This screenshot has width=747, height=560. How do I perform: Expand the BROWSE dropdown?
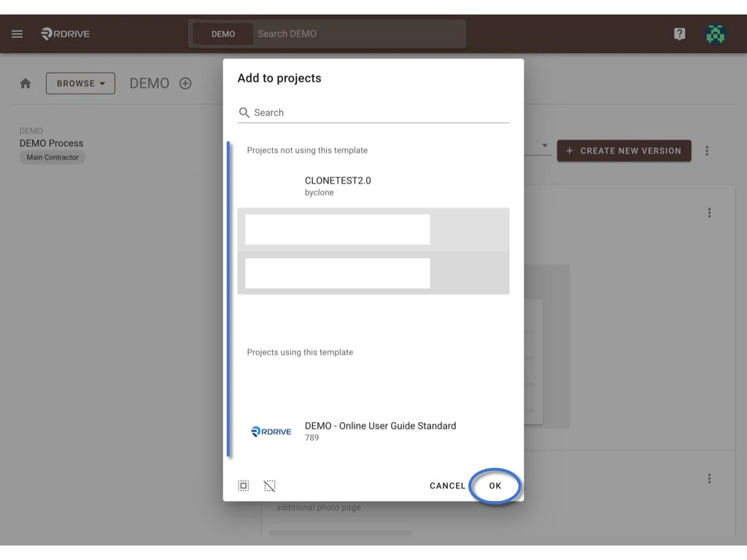80,83
